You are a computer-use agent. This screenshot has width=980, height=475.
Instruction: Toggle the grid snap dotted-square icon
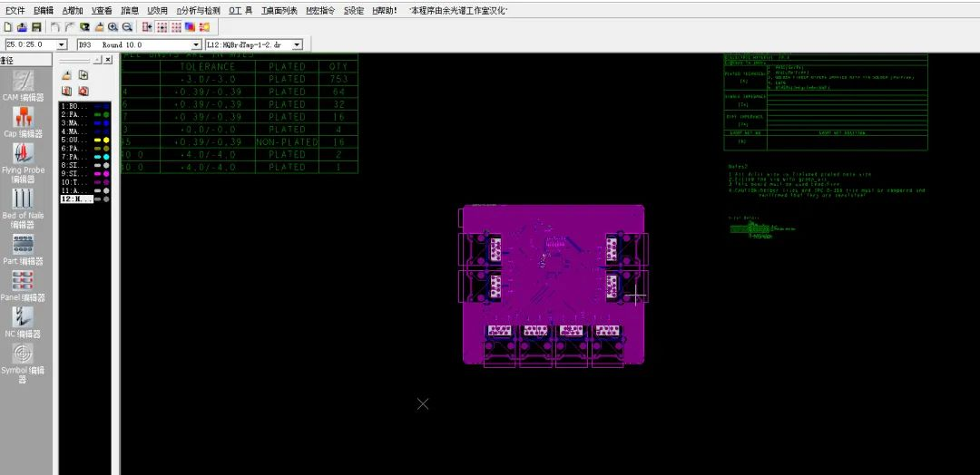point(162,27)
